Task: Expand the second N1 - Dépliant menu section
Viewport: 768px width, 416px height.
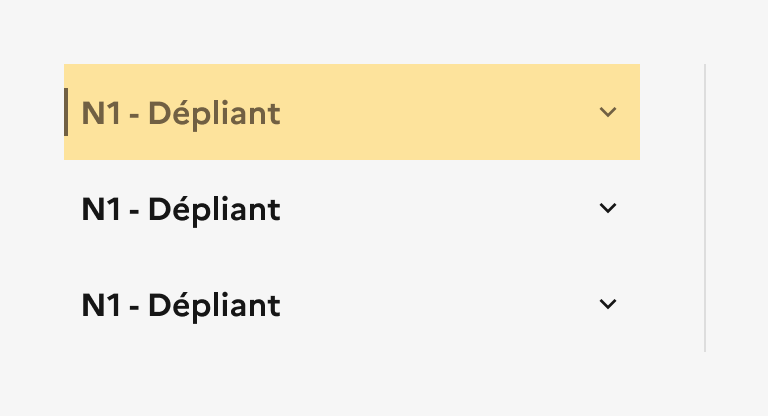Action: [x=352, y=208]
